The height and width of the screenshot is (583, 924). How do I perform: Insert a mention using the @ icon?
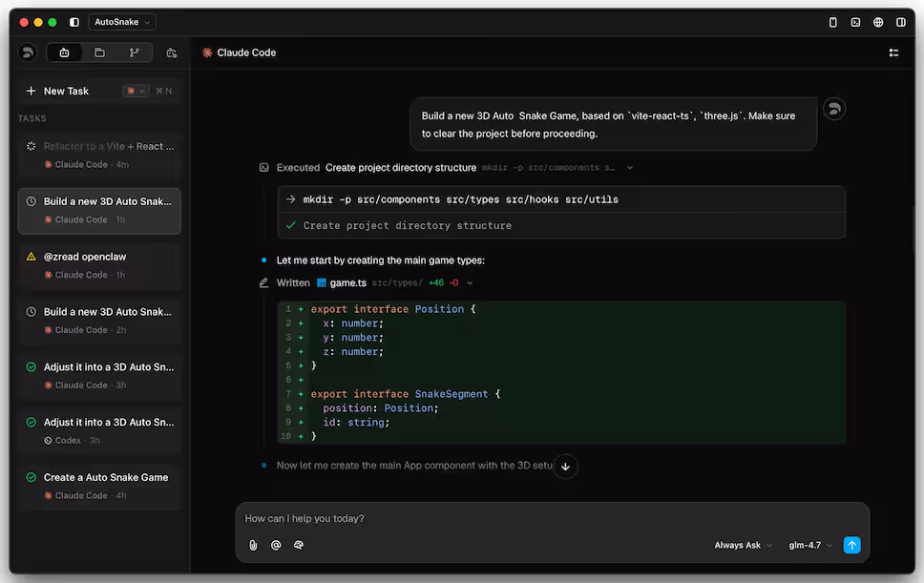click(x=275, y=545)
